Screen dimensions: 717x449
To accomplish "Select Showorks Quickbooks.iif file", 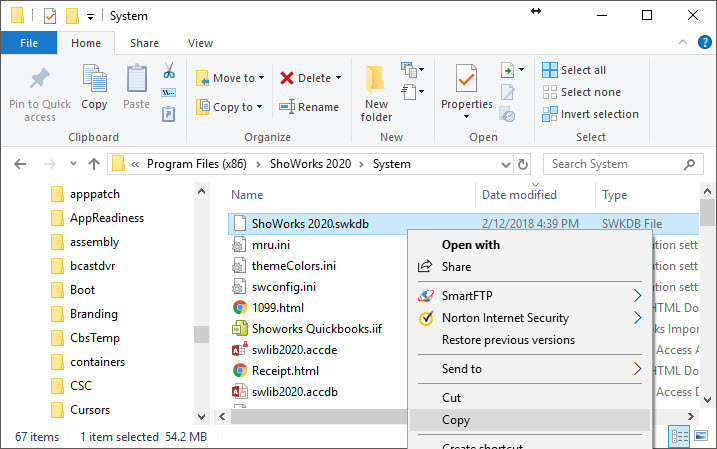I will point(316,329).
